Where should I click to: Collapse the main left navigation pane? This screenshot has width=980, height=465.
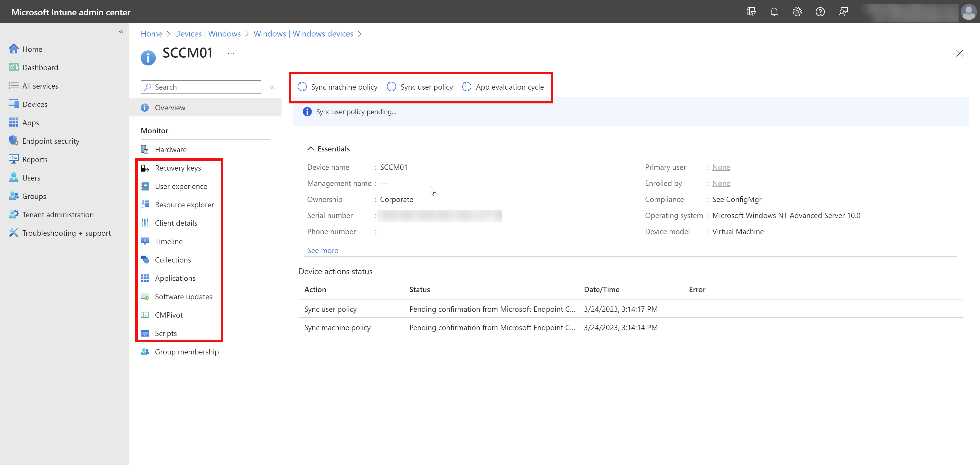[121, 32]
